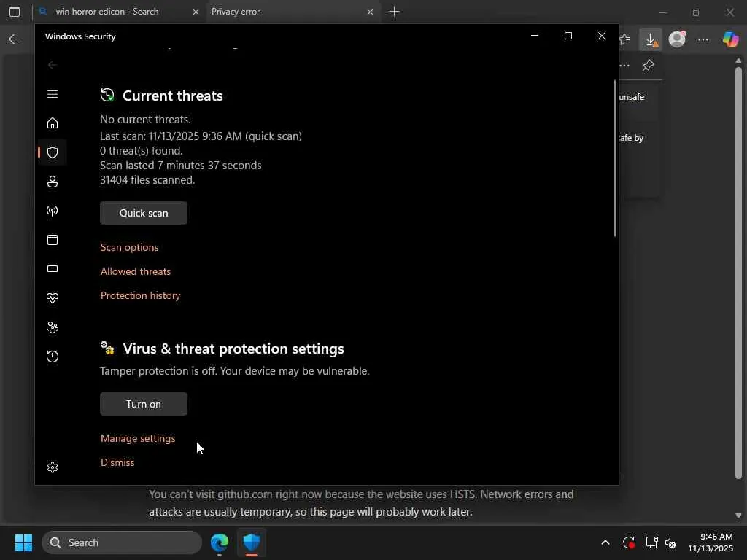Open Family options icon in sidebar

53,327
